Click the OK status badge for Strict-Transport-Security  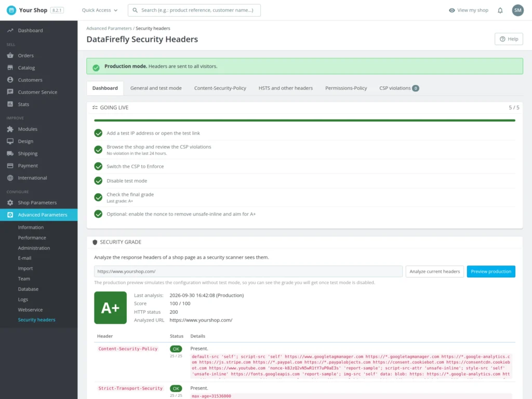tap(176, 389)
